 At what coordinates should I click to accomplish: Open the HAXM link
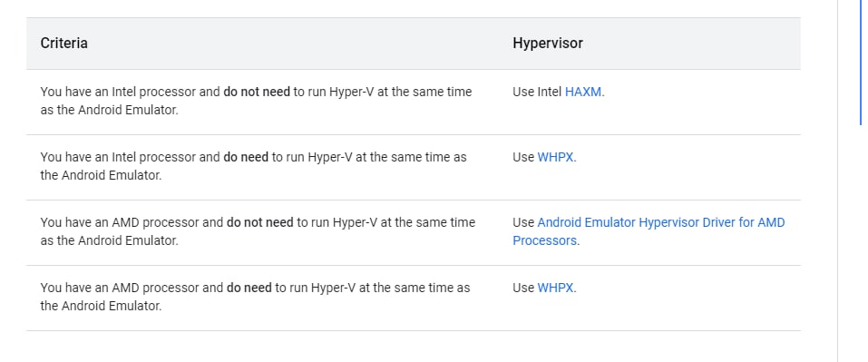tap(583, 92)
